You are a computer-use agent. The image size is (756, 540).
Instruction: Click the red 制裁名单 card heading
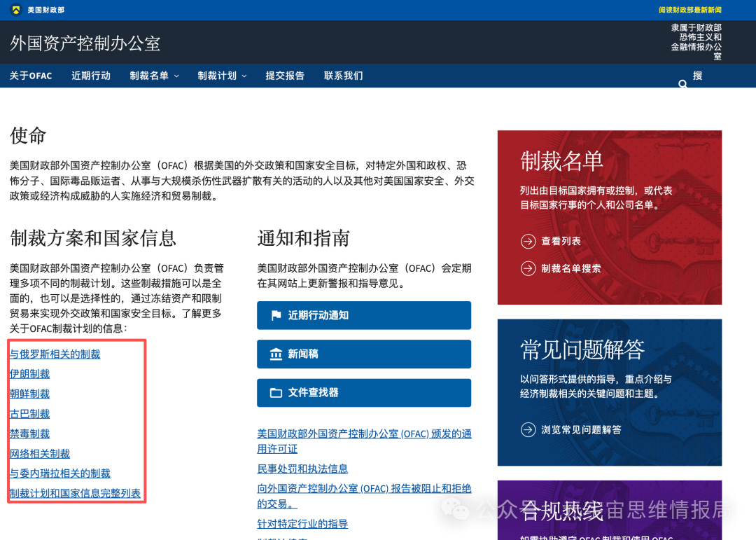click(561, 161)
